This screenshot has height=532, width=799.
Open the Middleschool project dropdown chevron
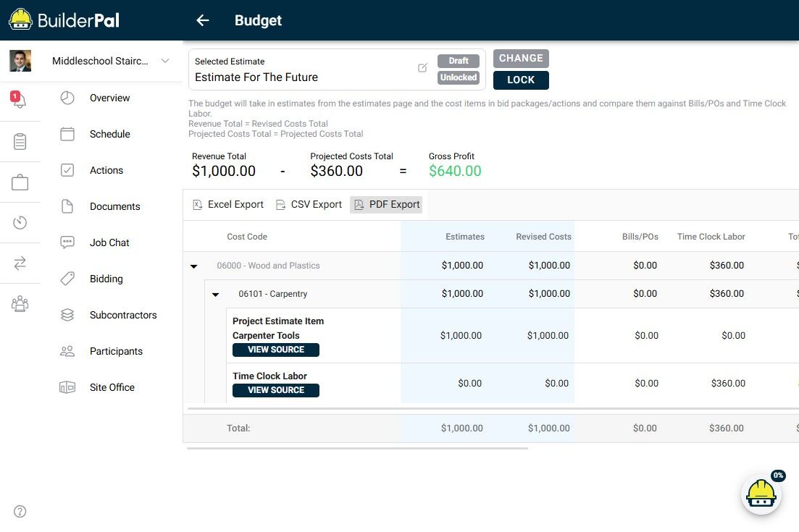point(165,61)
